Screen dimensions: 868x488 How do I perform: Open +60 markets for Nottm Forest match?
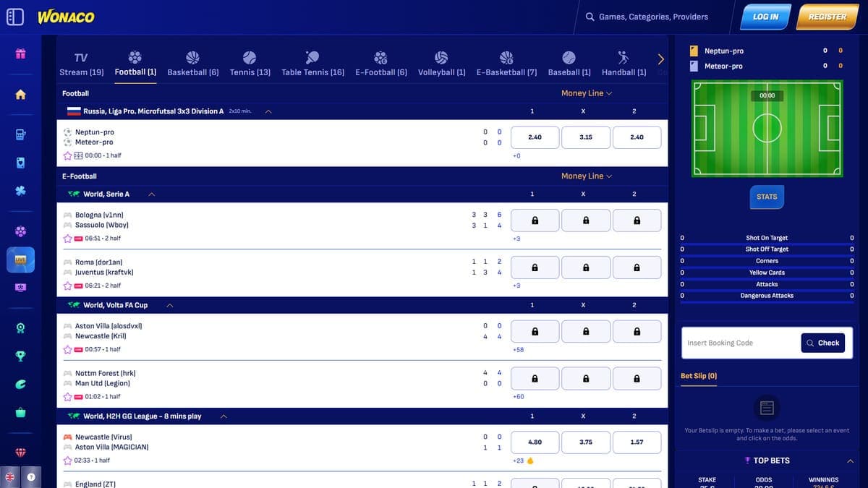point(518,397)
